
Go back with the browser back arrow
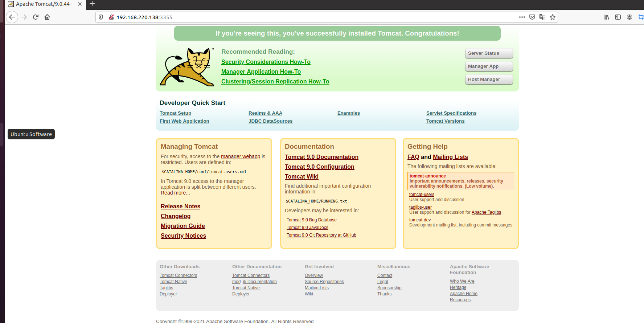pos(12,17)
